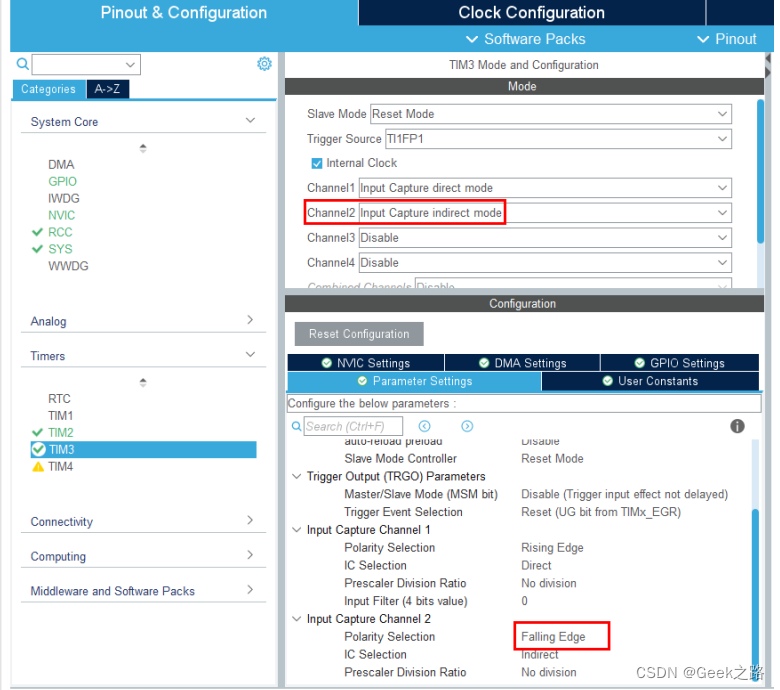Open the DMA Settings tab
This screenshot has width=780, height=690.
tap(522, 363)
